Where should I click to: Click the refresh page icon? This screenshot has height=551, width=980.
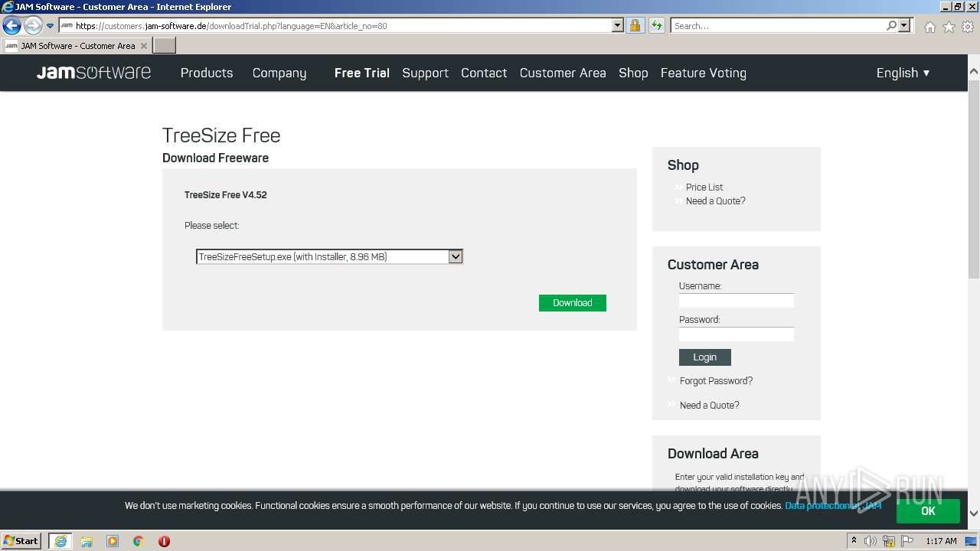(656, 25)
